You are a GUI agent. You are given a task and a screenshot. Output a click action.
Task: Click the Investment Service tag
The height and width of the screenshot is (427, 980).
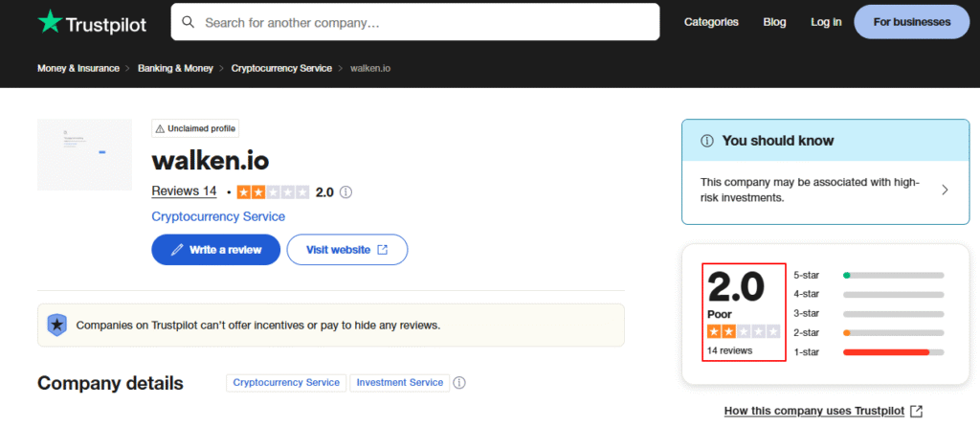399,383
